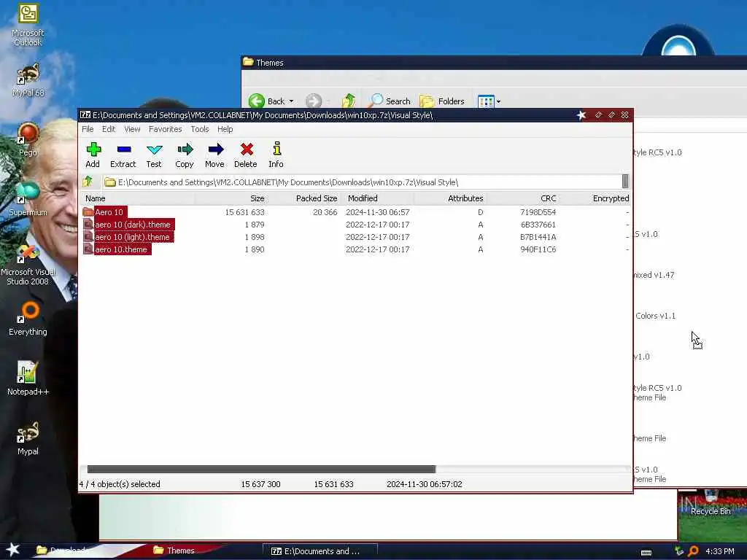Open the File menu

pyautogui.click(x=88, y=129)
